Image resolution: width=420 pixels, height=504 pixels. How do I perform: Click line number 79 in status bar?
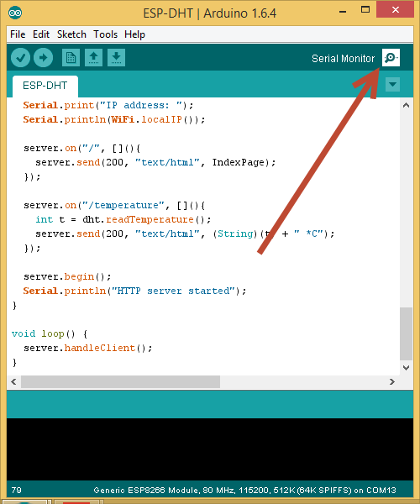[x=17, y=491]
